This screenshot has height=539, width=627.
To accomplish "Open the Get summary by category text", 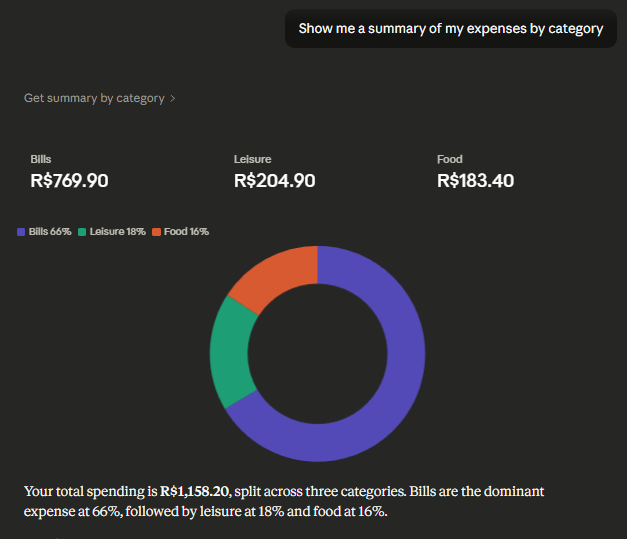I will (94, 99).
